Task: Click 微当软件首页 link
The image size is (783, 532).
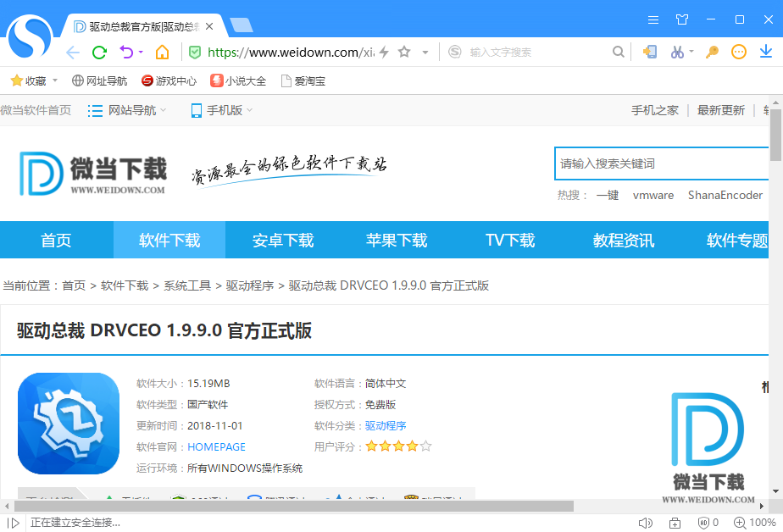Action: 36,110
